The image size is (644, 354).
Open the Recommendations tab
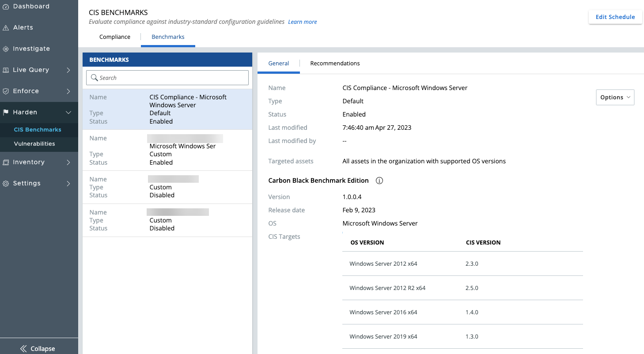(x=335, y=64)
